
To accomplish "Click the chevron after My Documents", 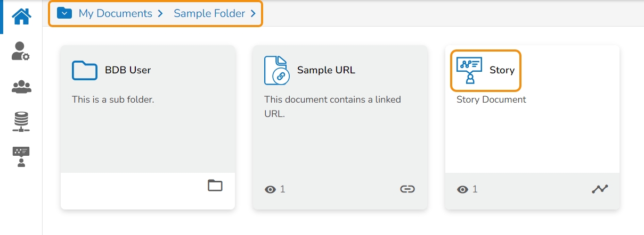I will click(x=160, y=14).
